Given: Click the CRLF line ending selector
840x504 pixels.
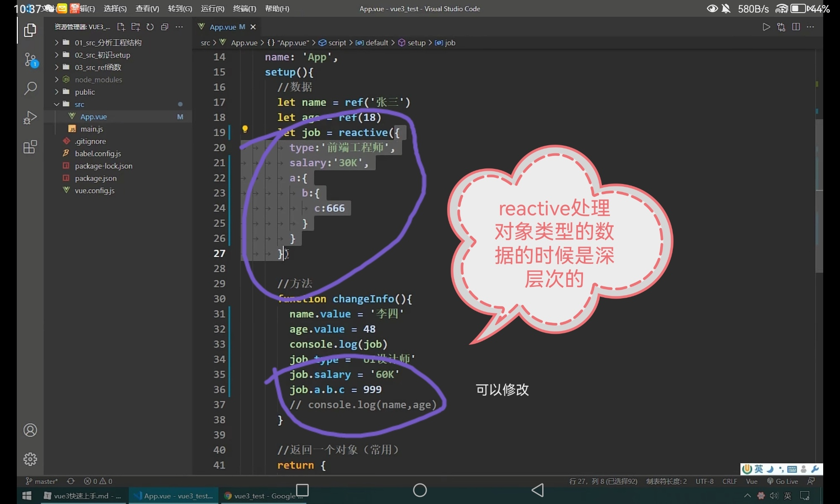Looking at the screenshot, I should tap(730, 481).
